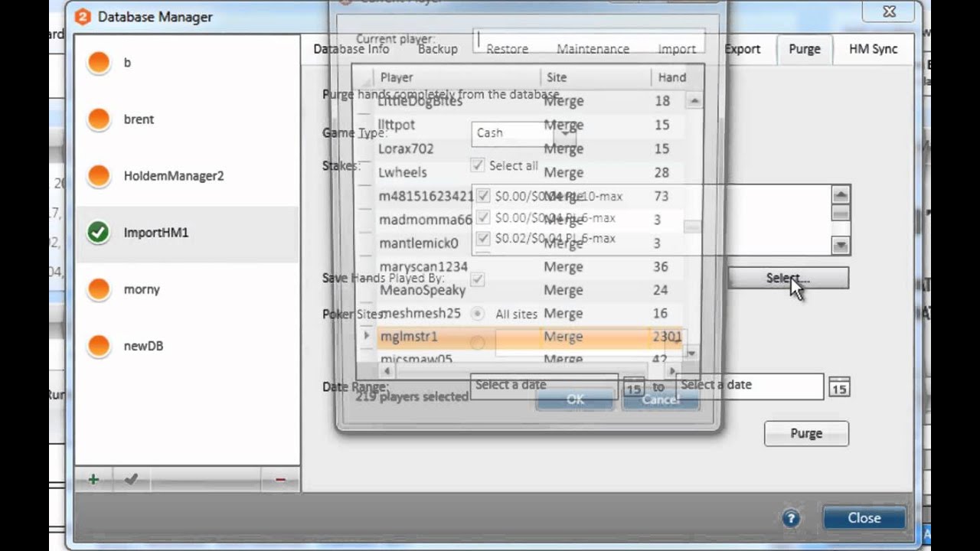Choose the 'All sites' radio button
Image resolution: width=980 pixels, height=551 pixels.
477,314
